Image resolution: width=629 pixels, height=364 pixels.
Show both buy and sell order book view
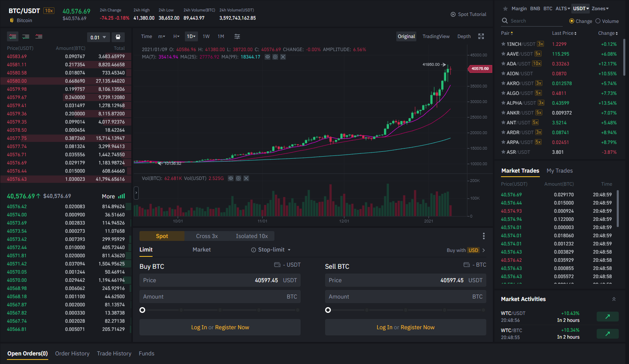click(13, 37)
